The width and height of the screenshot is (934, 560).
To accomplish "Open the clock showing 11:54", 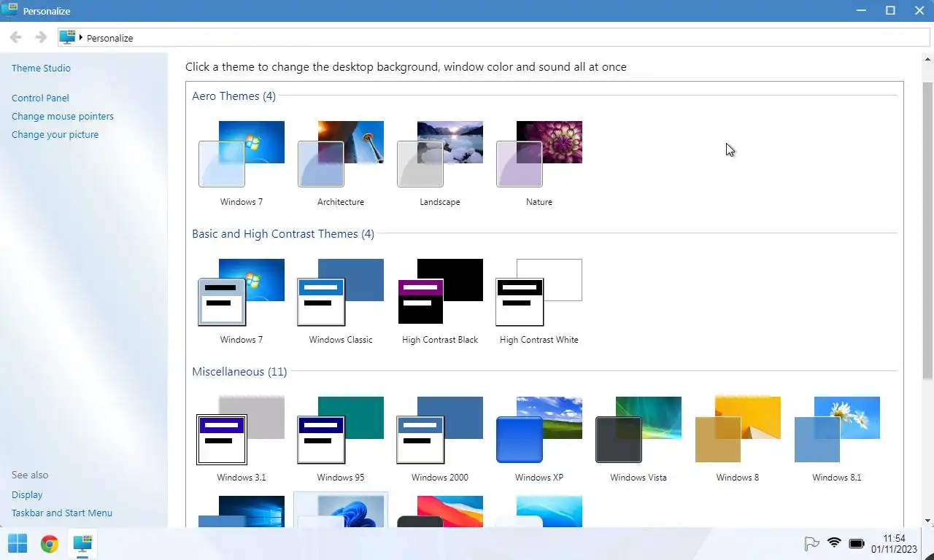I will (x=894, y=544).
